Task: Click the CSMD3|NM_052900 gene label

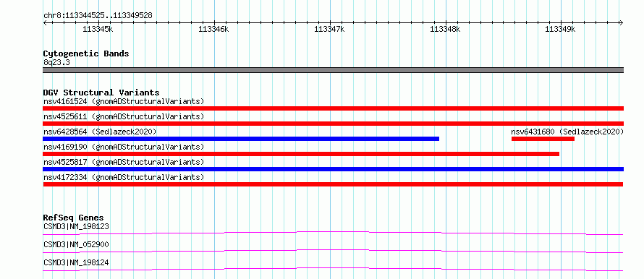Action: 76,244
